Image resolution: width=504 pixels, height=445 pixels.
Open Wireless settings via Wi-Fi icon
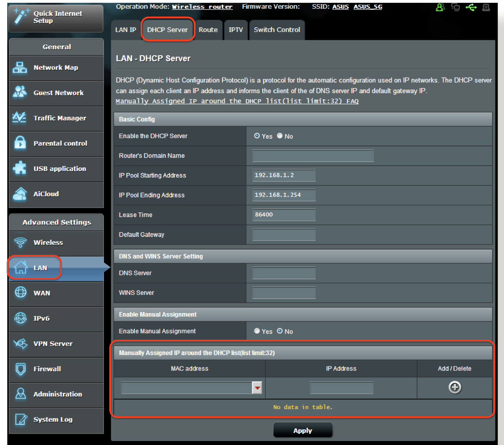coord(20,243)
